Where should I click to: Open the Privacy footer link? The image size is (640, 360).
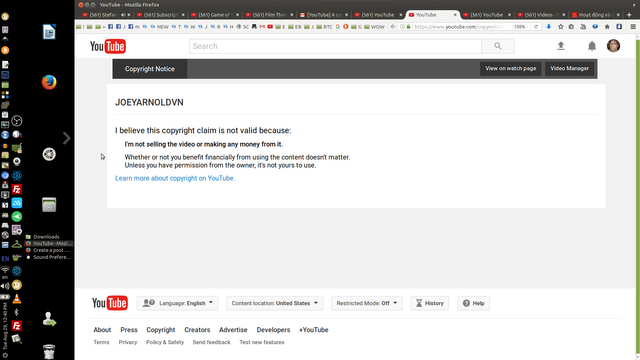[128, 342]
